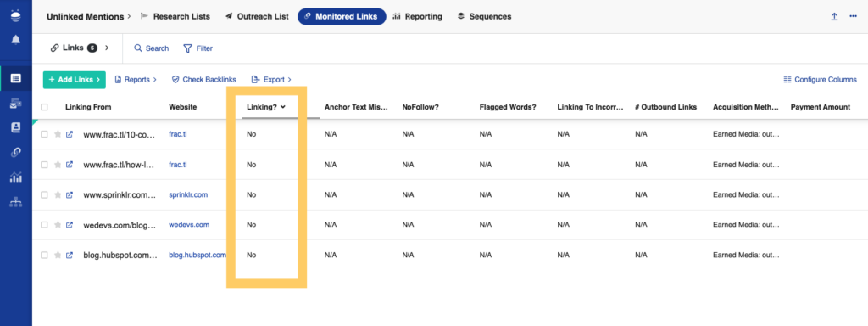The image size is (868, 326).
Task: Click the Linking From column header
Action: point(88,107)
